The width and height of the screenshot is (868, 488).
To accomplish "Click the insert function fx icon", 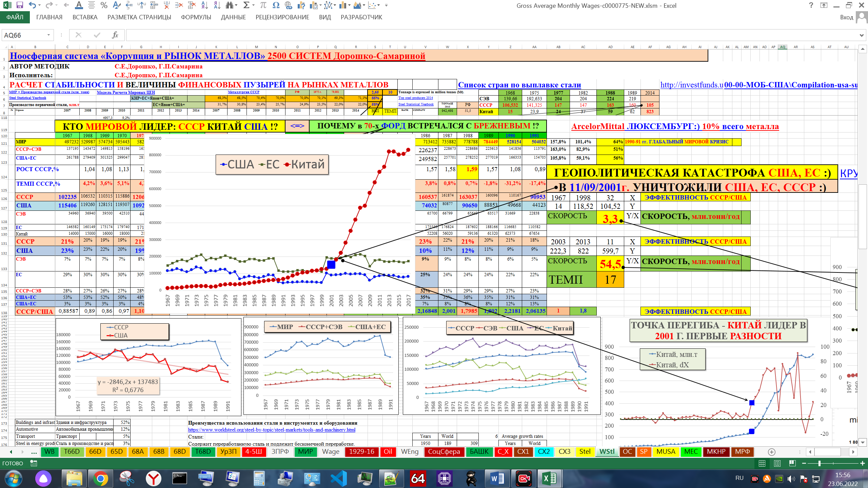I will (x=115, y=35).
